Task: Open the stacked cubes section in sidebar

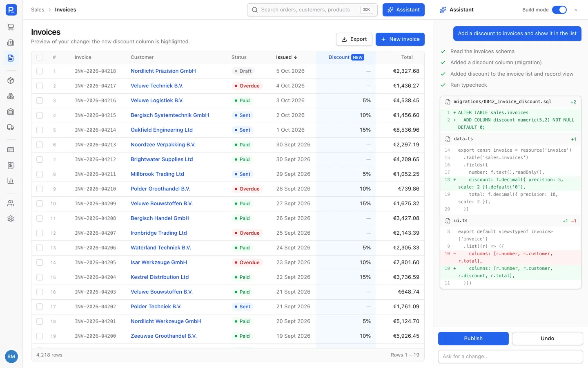Action: pyautogui.click(x=11, y=96)
